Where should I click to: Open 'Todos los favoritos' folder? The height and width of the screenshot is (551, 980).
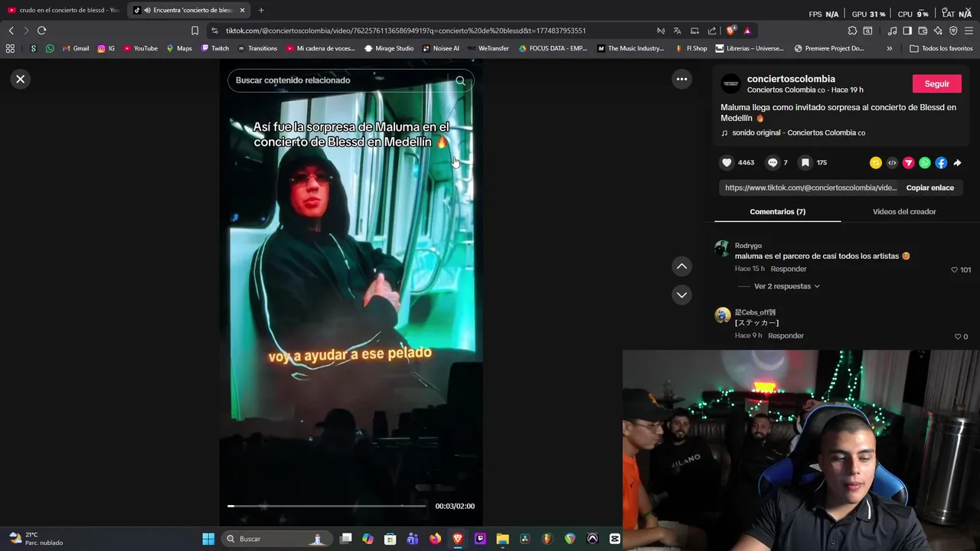[x=941, y=48]
